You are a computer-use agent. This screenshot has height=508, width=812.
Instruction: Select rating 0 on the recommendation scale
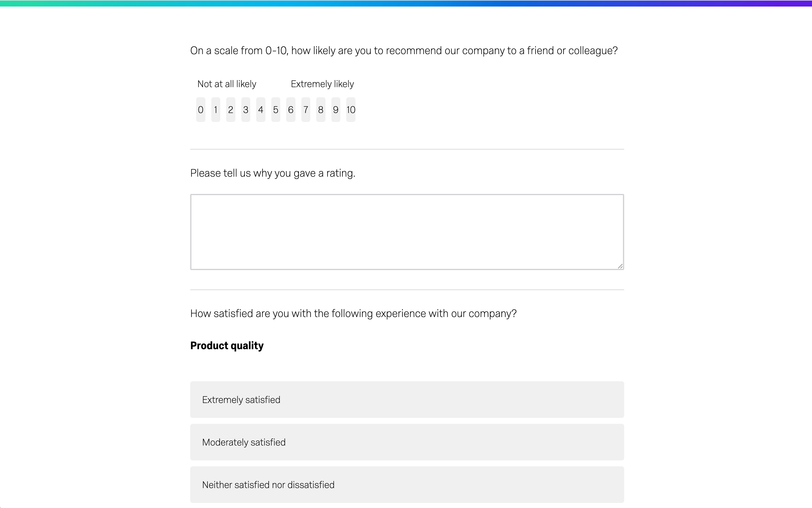[201, 109]
